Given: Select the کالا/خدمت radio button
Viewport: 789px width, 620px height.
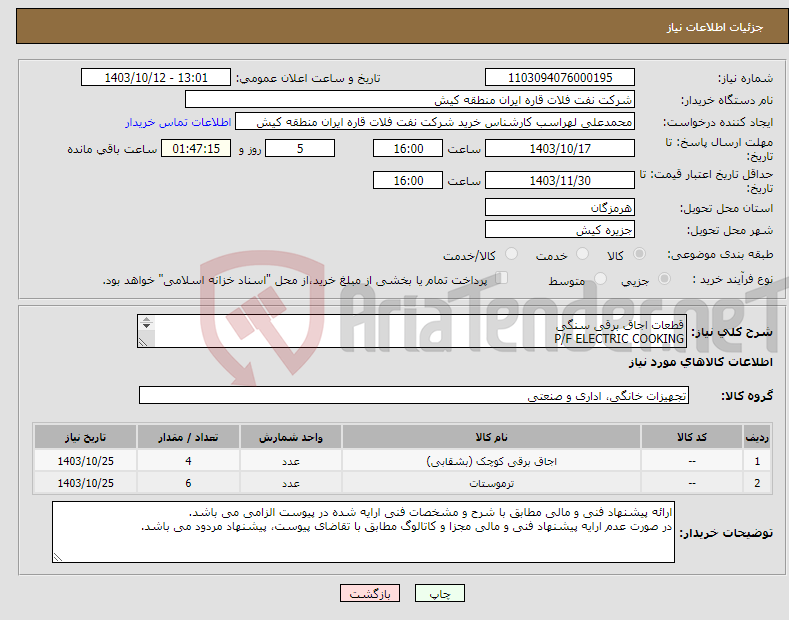Looking at the screenshot, I should [511, 254].
